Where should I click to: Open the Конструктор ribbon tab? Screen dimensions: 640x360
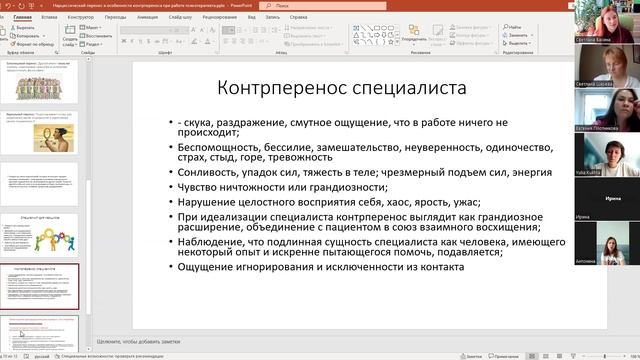click(x=80, y=17)
